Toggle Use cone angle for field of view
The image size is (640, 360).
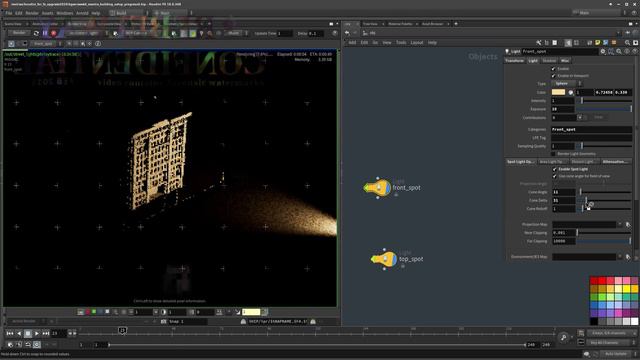[x=554, y=176]
